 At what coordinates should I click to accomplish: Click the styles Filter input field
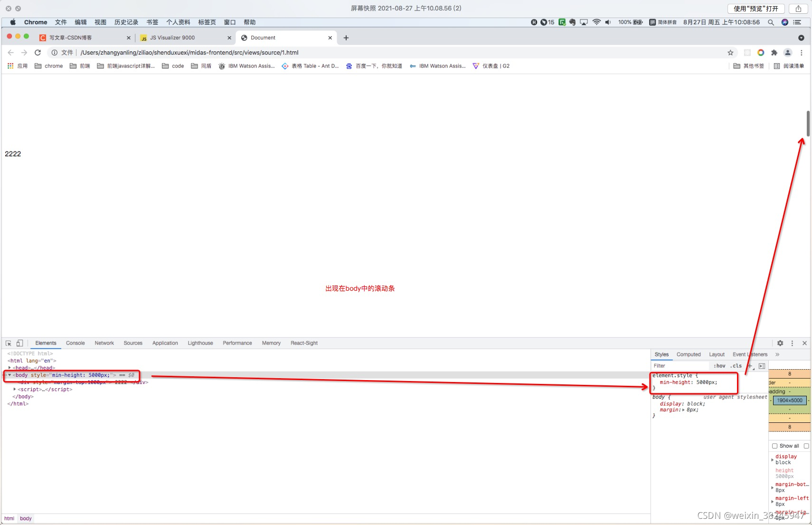680,366
